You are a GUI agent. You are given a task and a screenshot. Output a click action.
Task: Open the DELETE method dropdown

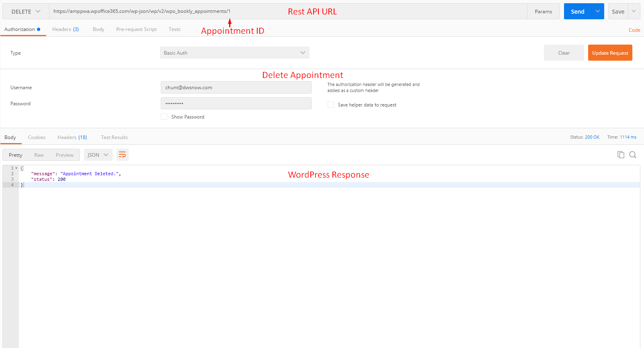tap(26, 12)
